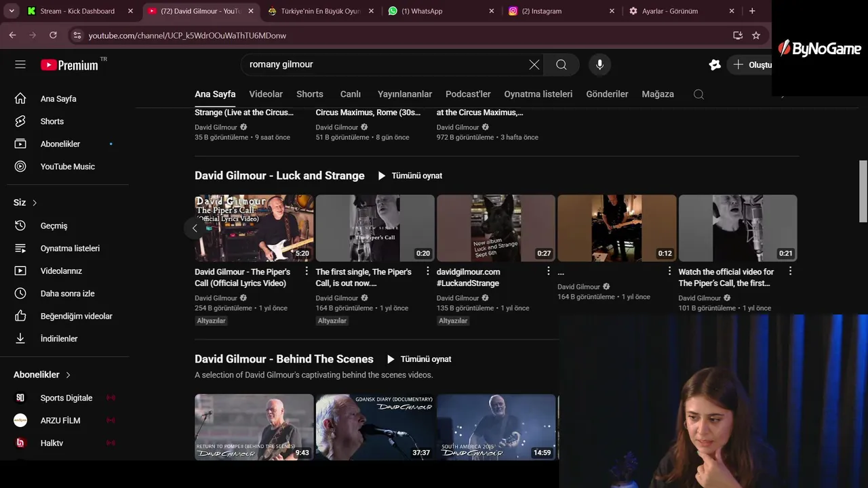
Task: Close the David Gilmour YouTube browser tab
Action: (251, 11)
